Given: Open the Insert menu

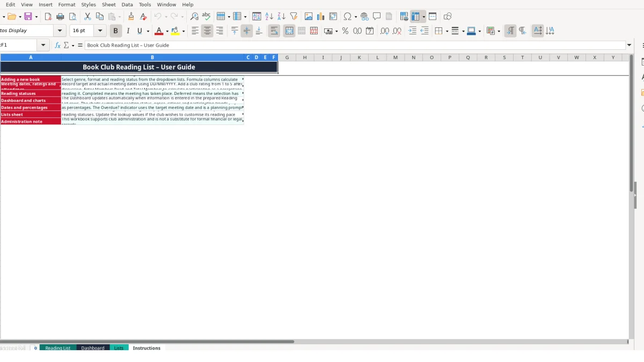Looking at the screenshot, I should coord(46,4).
